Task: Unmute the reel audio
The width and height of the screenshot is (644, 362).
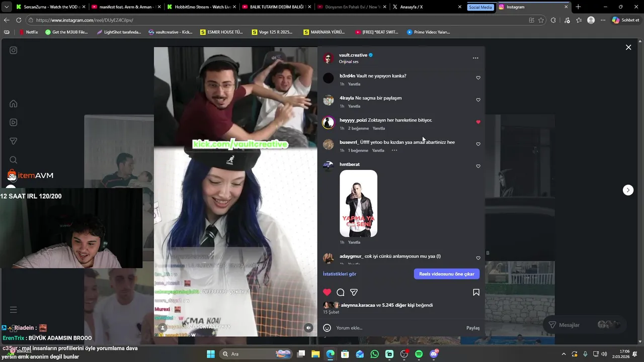Action: point(309,328)
